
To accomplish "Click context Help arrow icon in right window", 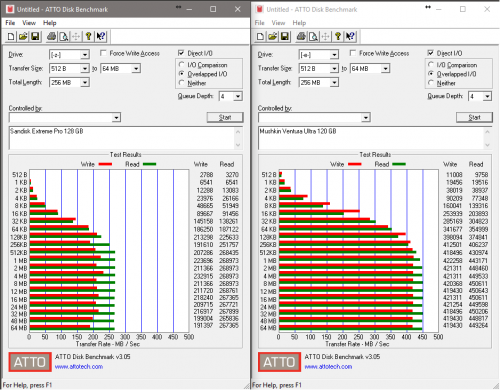I will tap(350, 36).
